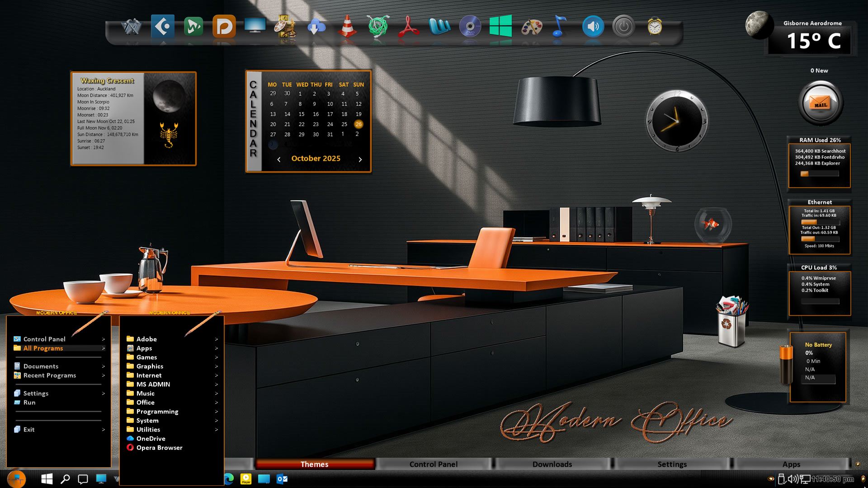Expand the Control Panel menu entry
868x488 pixels.
(x=44, y=339)
